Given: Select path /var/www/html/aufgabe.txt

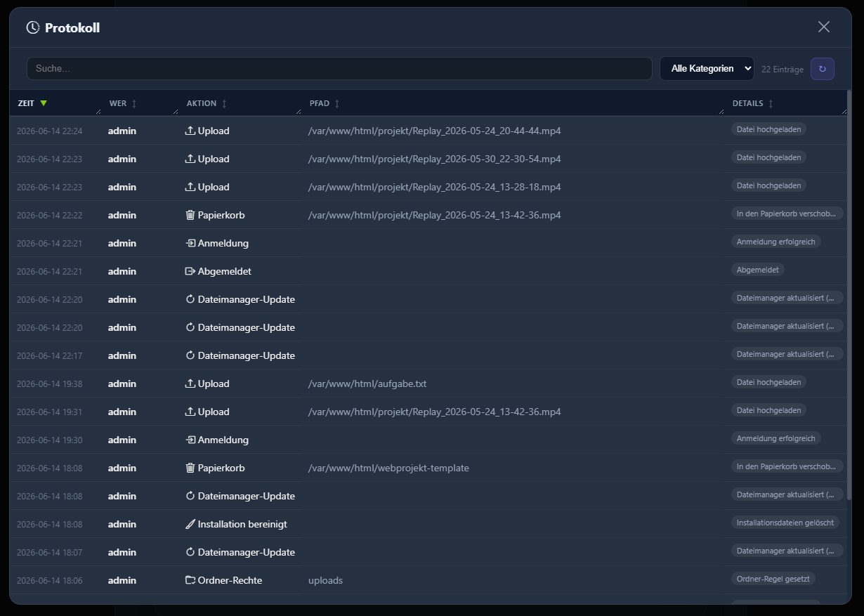Looking at the screenshot, I should coord(367,384).
